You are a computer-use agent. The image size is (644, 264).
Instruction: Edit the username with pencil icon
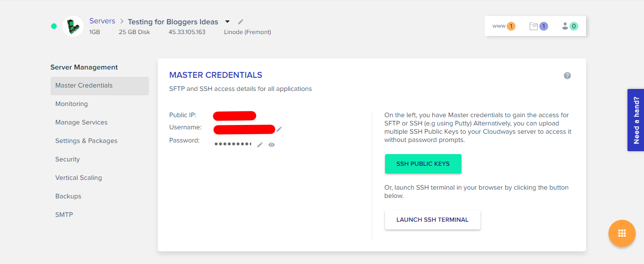click(x=279, y=129)
